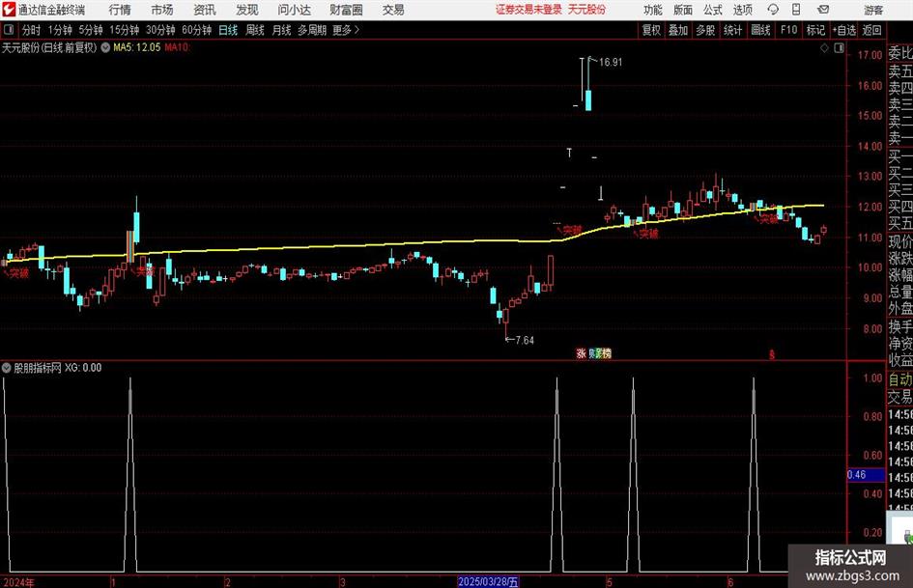Click the MA5: 12.05 indicator value

pyautogui.click(x=137, y=47)
